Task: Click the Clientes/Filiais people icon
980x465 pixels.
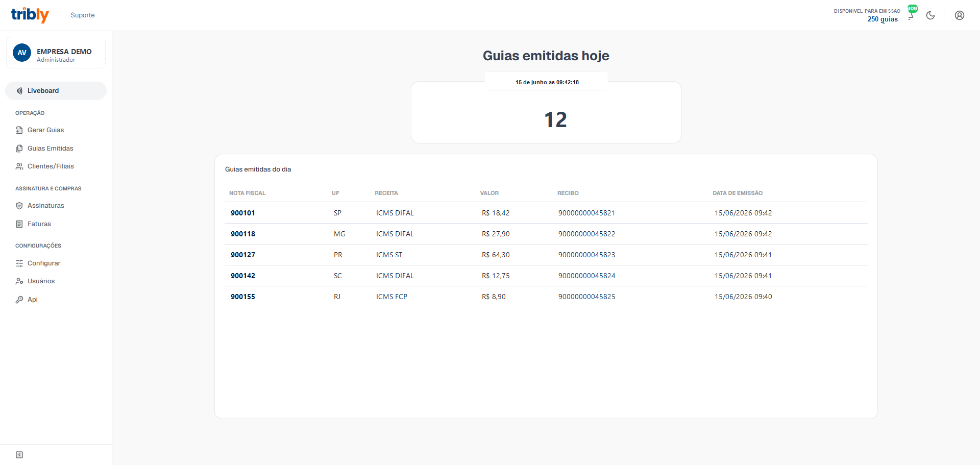Action: 19,166
